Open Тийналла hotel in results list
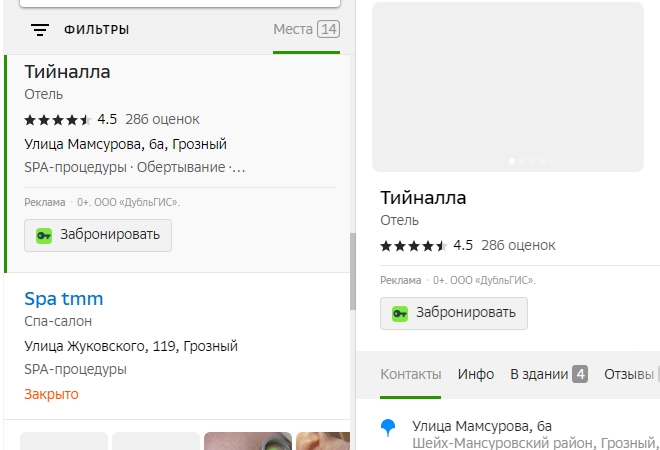Viewport: 660px width, 450px height. point(67,72)
